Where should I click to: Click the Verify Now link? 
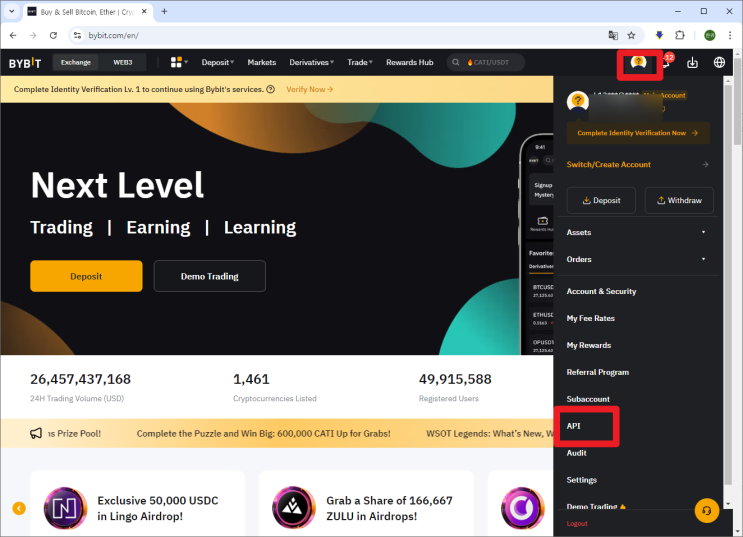[x=309, y=89]
